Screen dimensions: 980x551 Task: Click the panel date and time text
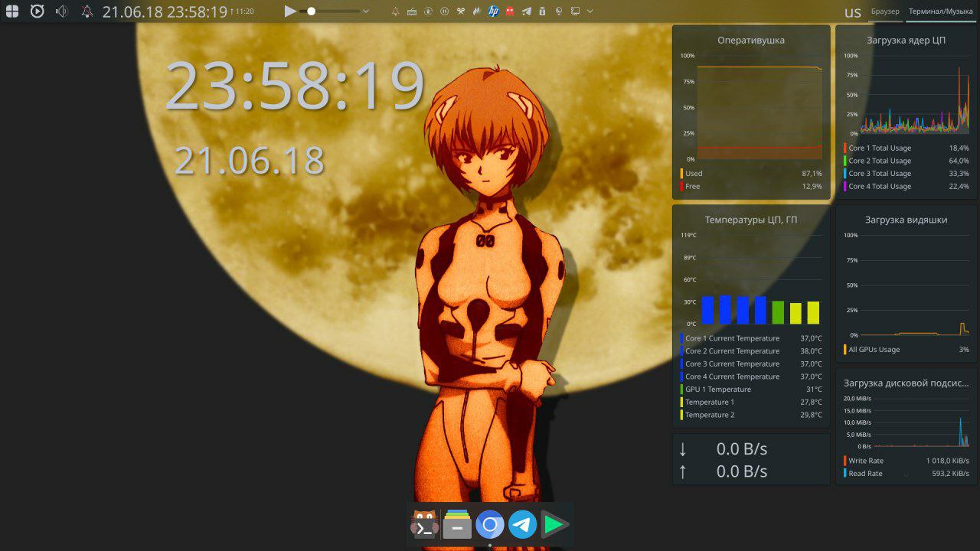point(165,11)
